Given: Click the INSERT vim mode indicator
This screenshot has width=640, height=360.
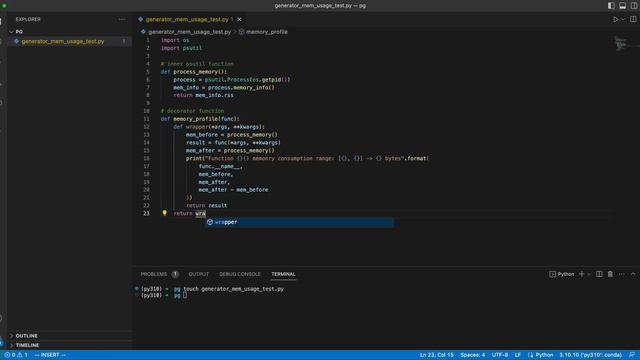Looking at the screenshot, I should click(x=50, y=355).
